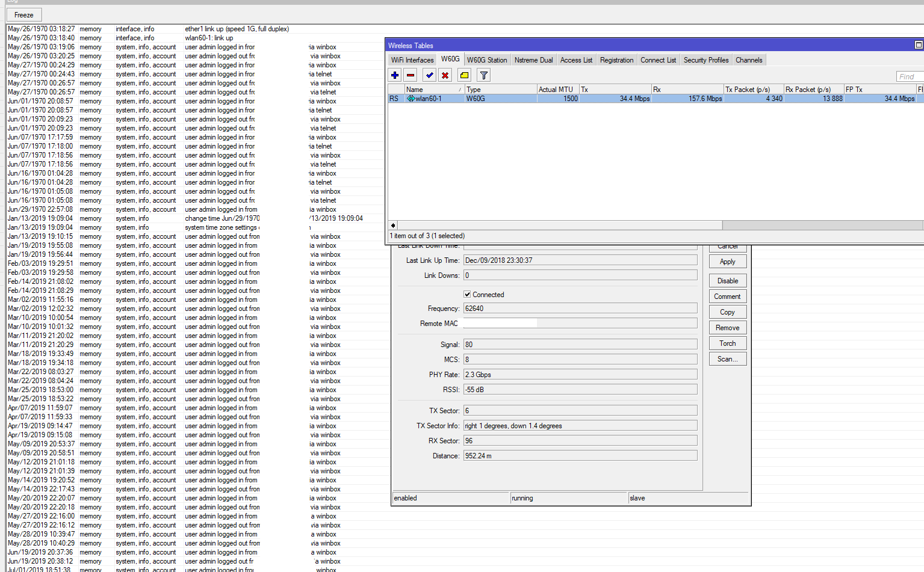Click the 'enabled' status bar entry
Screen dimensions: 924x572
[451, 498]
